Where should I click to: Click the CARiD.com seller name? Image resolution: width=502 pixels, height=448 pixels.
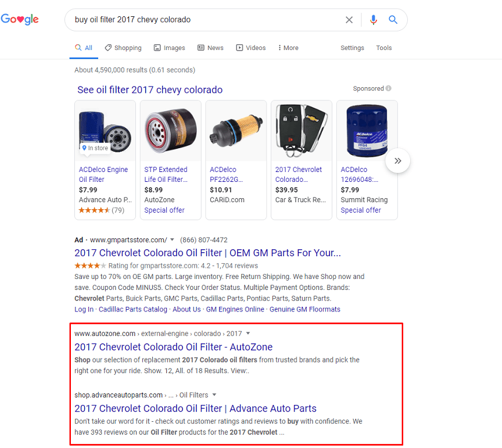[x=227, y=200]
